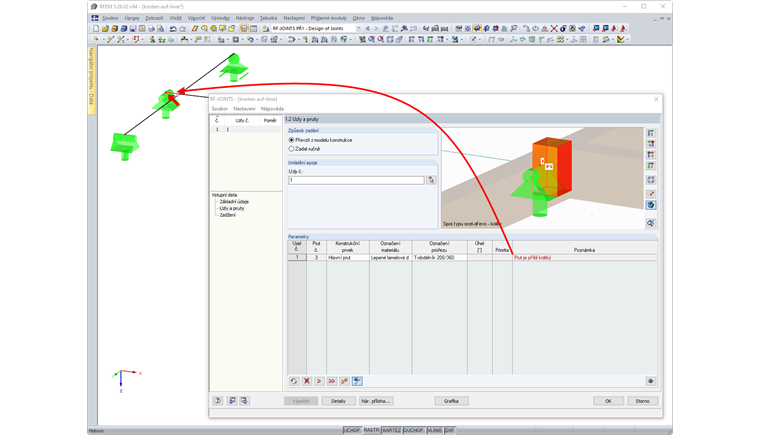The width and height of the screenshot is (760, 435).
Task: Cancel dialog with Storno button
Action: click(x=643, y=401)
